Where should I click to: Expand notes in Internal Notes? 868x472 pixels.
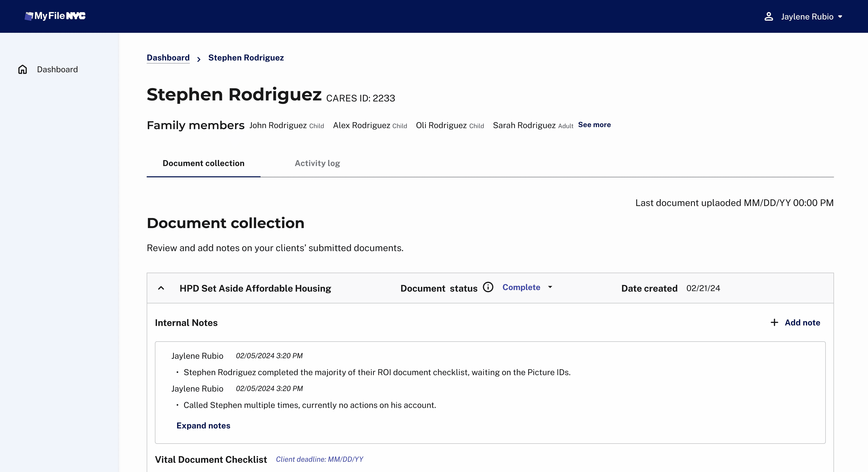[203, 426]
